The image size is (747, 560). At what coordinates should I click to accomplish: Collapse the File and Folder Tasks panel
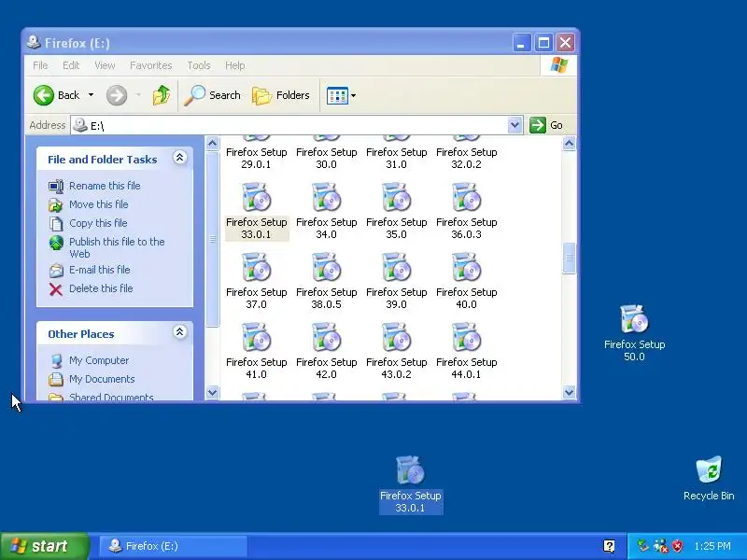[x=179, y=158]
